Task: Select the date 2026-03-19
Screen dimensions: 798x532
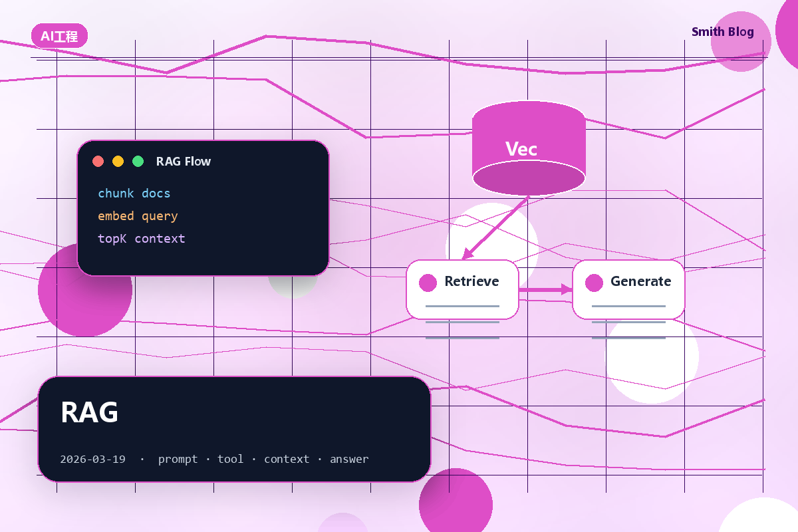Action: click(x=92, y=459)
